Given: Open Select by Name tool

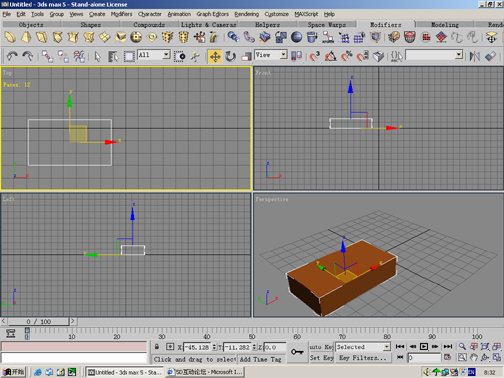Looking at the screenshot, I should 113,56.
